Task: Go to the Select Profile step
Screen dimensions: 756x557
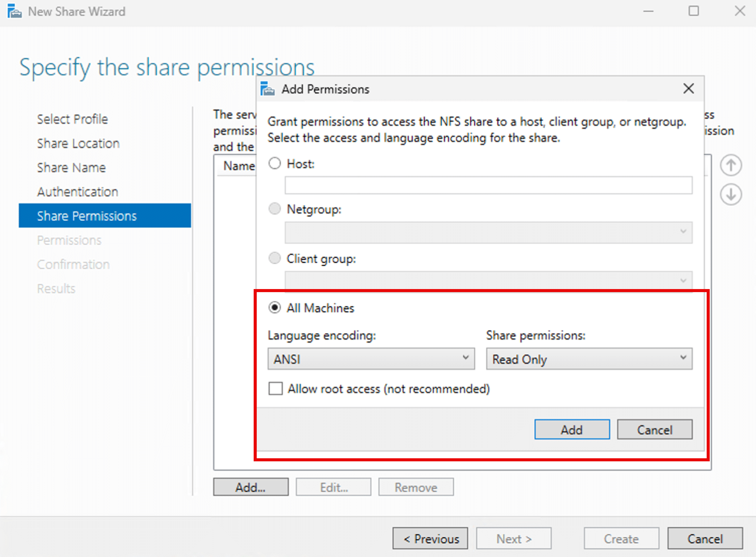Action: point(72,119)
